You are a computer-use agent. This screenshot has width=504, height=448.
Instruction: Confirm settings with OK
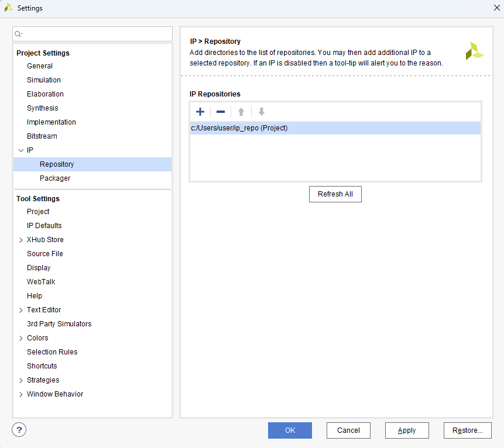pos(290,430)
